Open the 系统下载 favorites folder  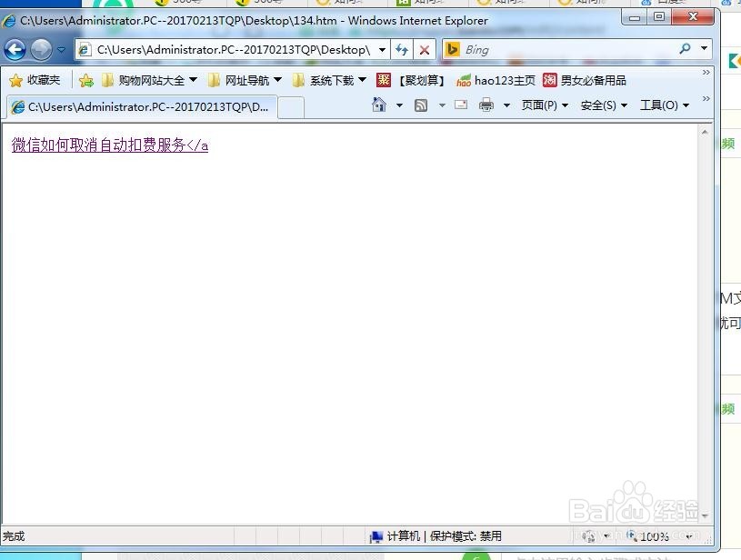click(329, 80)
